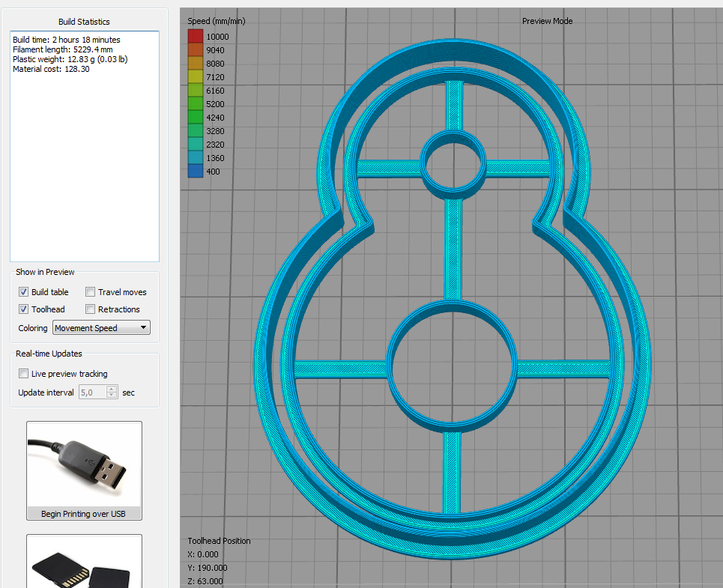Click the 8080 speed legend swatch
723x588 pixels.
click(x=196, y=64)
